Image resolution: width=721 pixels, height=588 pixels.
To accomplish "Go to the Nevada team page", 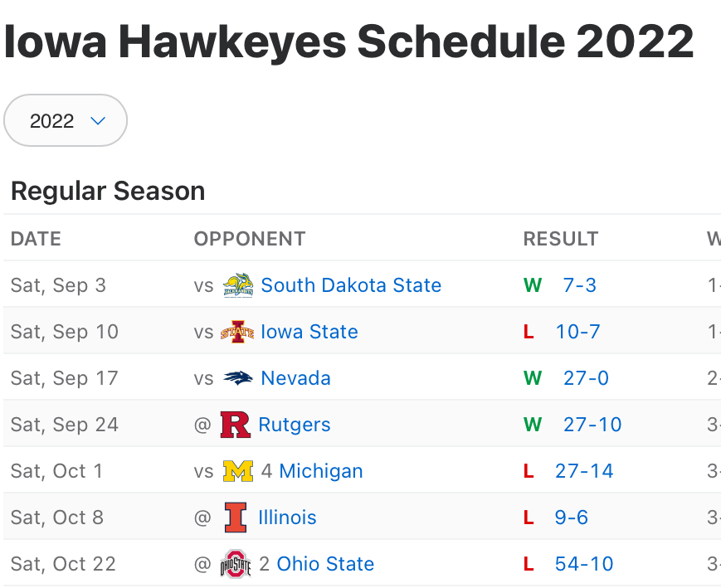I will (295, 378).
